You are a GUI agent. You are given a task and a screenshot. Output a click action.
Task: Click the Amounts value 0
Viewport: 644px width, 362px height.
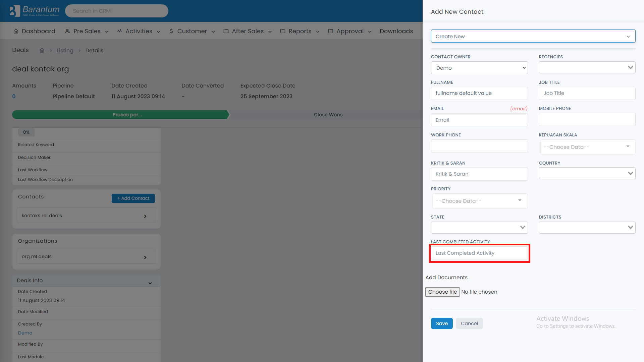click(14, 96)
